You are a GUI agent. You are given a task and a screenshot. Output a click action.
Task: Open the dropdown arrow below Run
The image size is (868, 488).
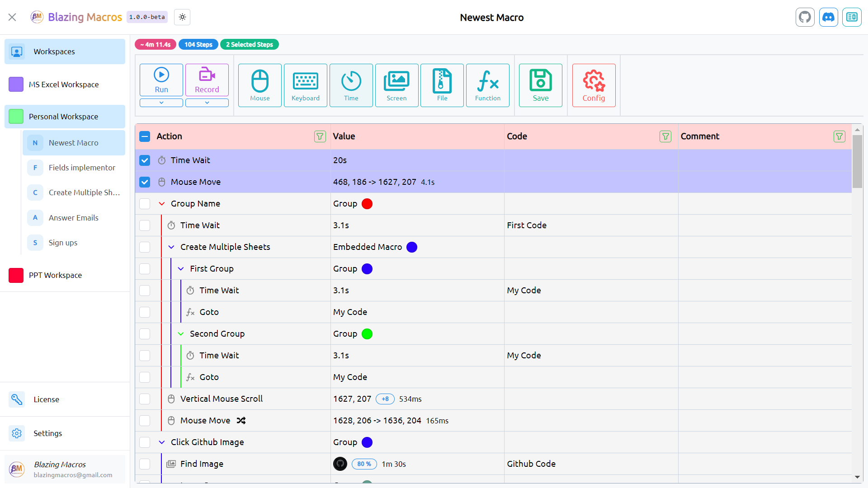coord(161,103)
